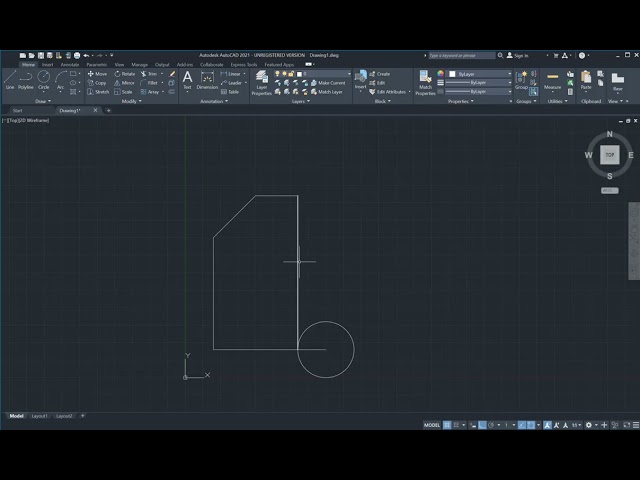
Task: Open the Insert ribbon tab
Action: click(47, 64)
